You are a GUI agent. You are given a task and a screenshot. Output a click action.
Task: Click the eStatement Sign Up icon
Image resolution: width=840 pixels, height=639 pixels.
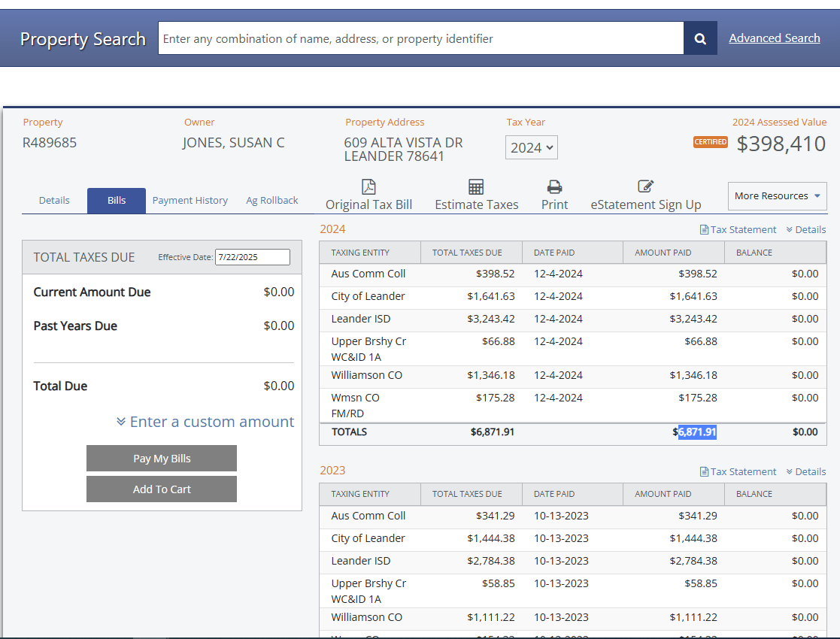645,186
